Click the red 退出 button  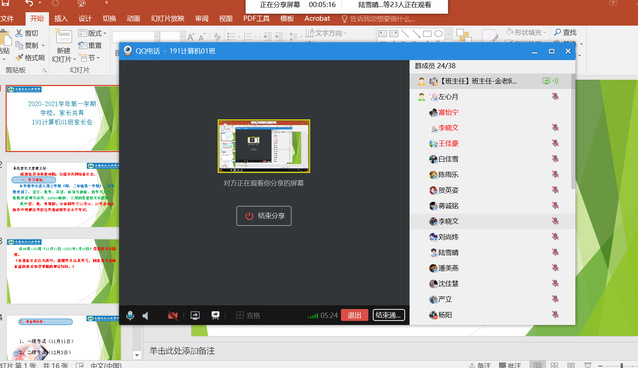pyautogui.click(x=354, y=315)
